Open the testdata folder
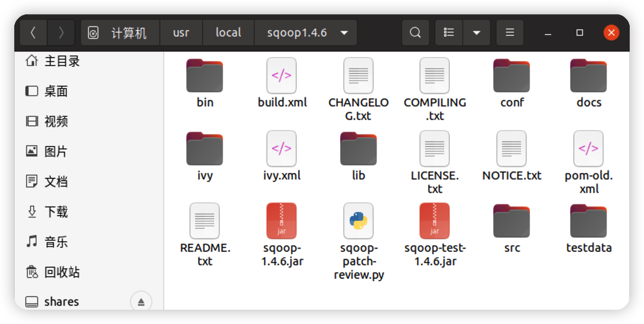644x324 pixels. click(588, 221)
